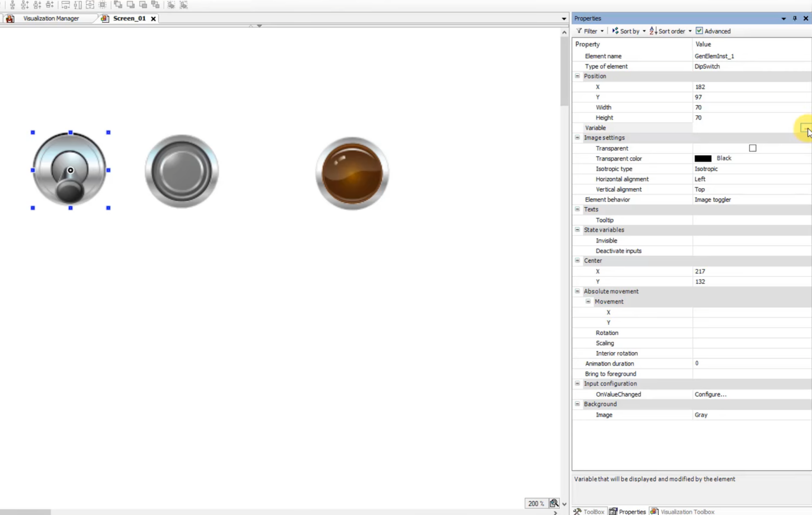Switch to the Visualization Manager tab

click(x=51, y=18)
